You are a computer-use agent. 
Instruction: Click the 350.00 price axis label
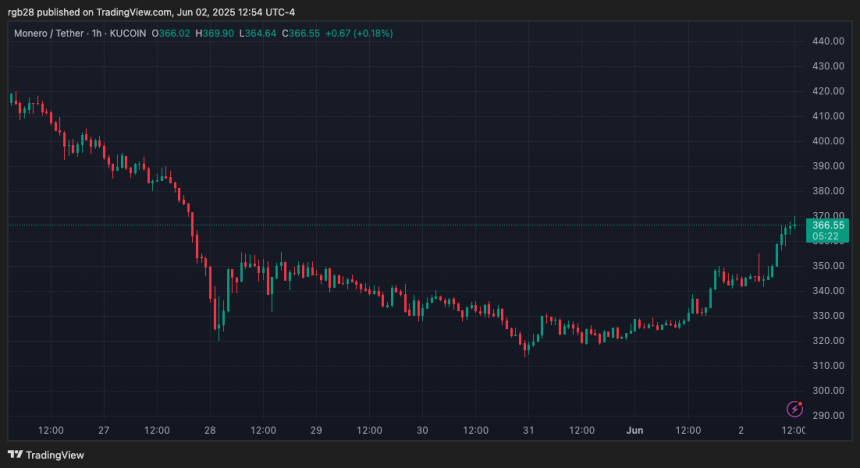828,266
